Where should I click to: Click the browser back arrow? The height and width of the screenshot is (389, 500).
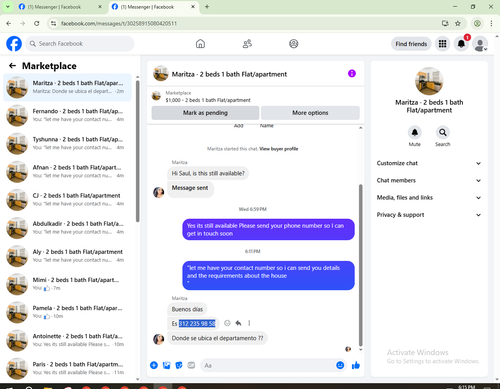9,23
